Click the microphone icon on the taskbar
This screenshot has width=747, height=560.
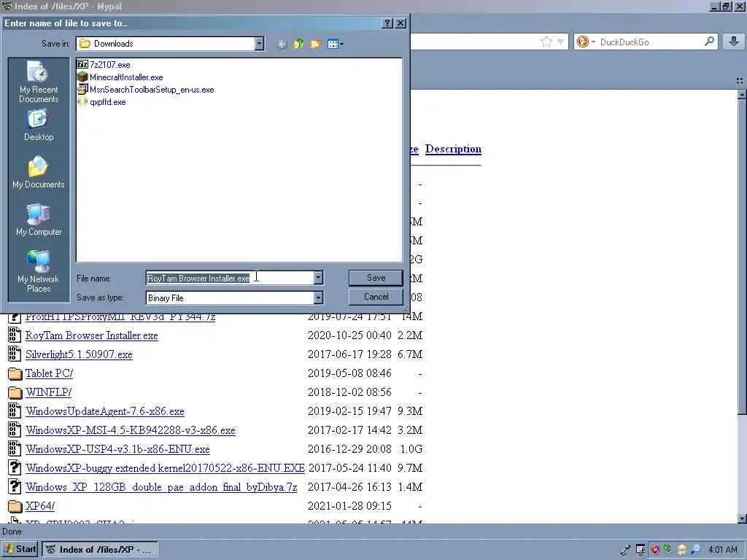point(625,550)
